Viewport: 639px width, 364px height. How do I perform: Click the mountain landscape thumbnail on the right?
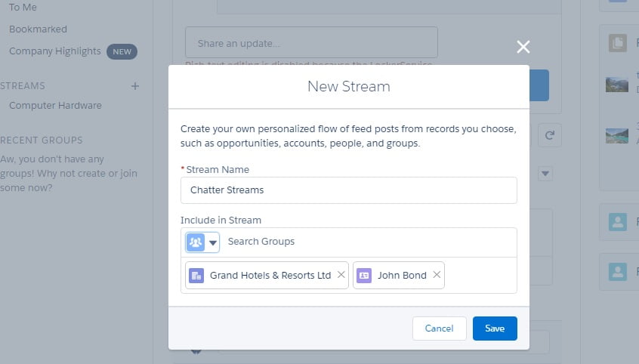click(617, 85)
